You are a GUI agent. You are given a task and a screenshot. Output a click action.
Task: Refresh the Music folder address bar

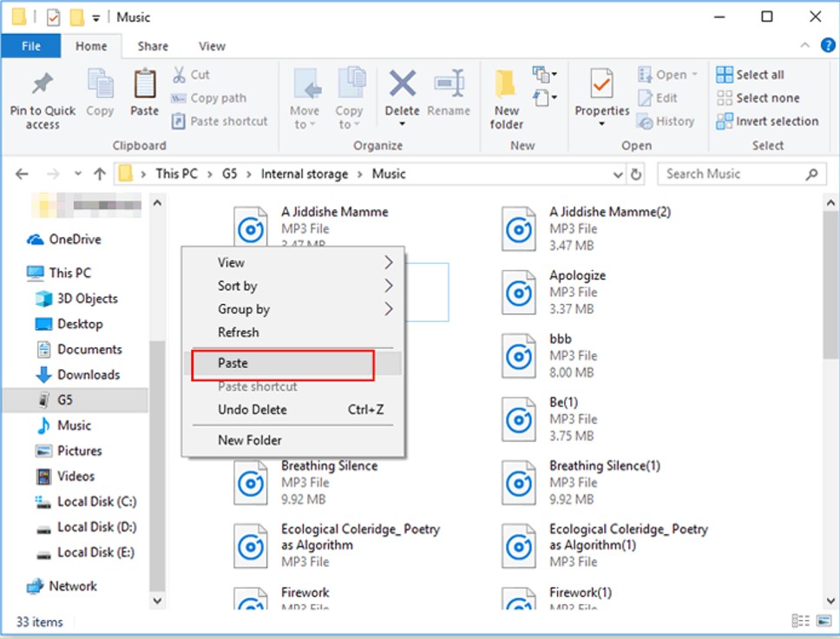(637, 174)
